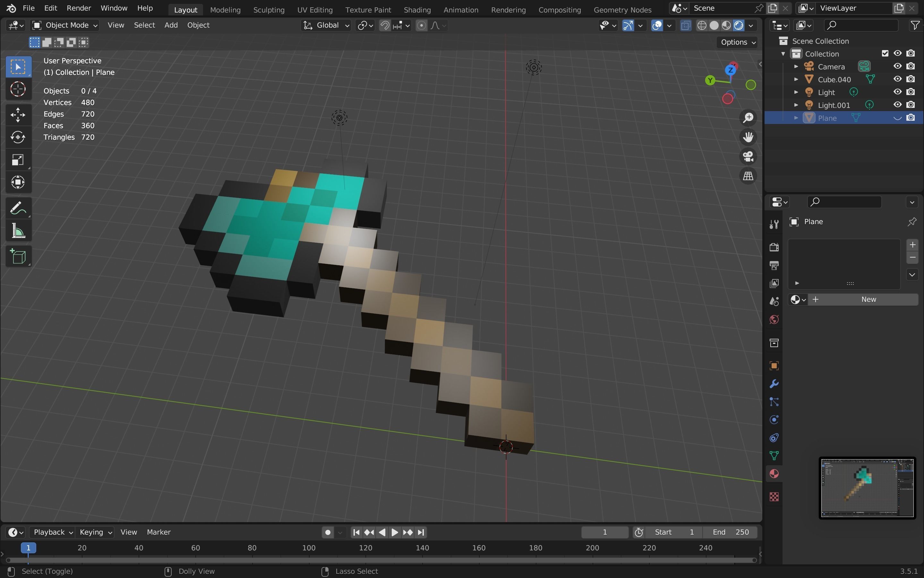The width and height of the screenshot is (924, 578).
Task: Open the Tool properties tab
Action: point(774,224)
